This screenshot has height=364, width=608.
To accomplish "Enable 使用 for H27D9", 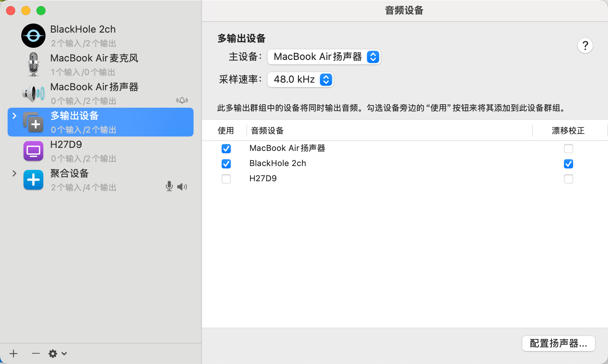I will click(x=226, y=179).
